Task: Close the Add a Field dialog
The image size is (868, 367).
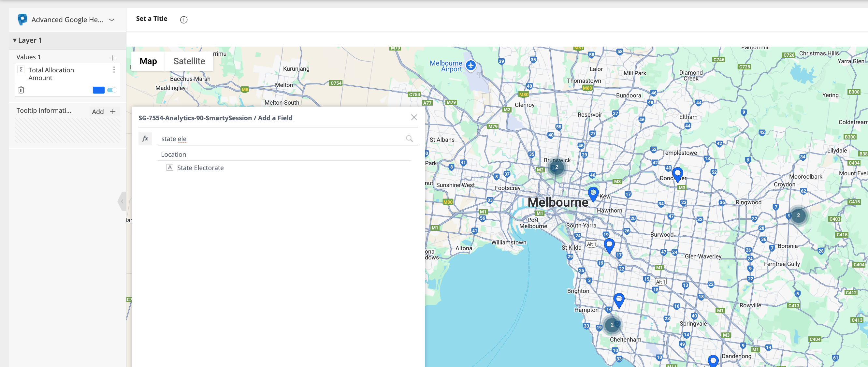Action: click(x=414, y=117)
